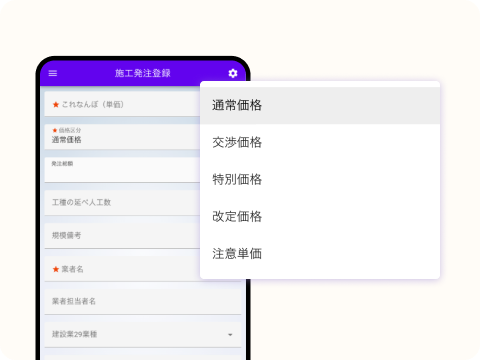
Task: Focus the 業者担当者名 field
Action: pos(143,302)
